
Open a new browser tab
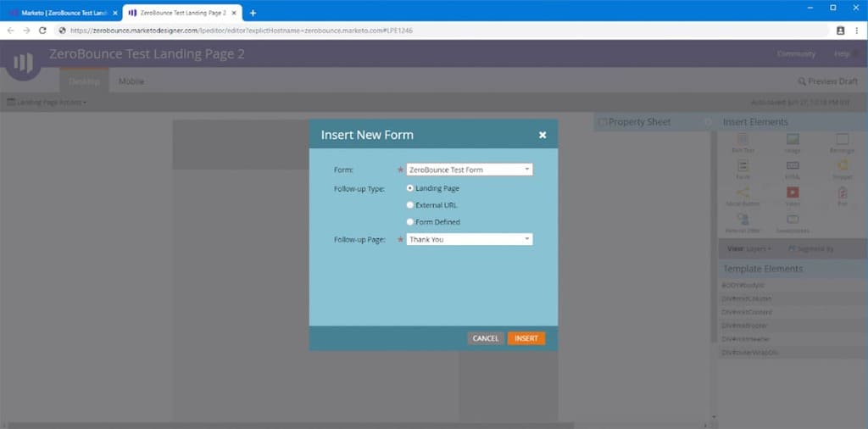click(253, 13)
